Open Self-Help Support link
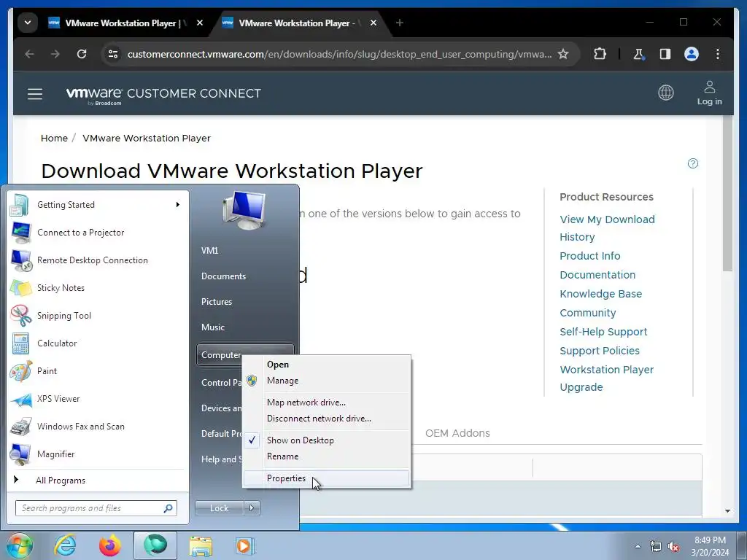Image resolution: width=747 pixels, height=560 pixels. (603, 332)
